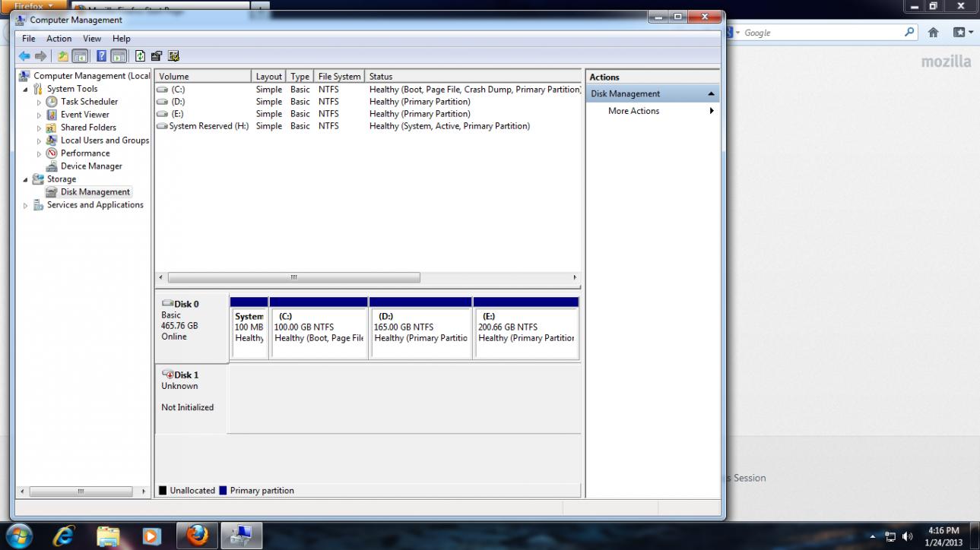Click More Actions in the Actions pane
This screenshot has height=550, width=980.
[x=633, y=111]
